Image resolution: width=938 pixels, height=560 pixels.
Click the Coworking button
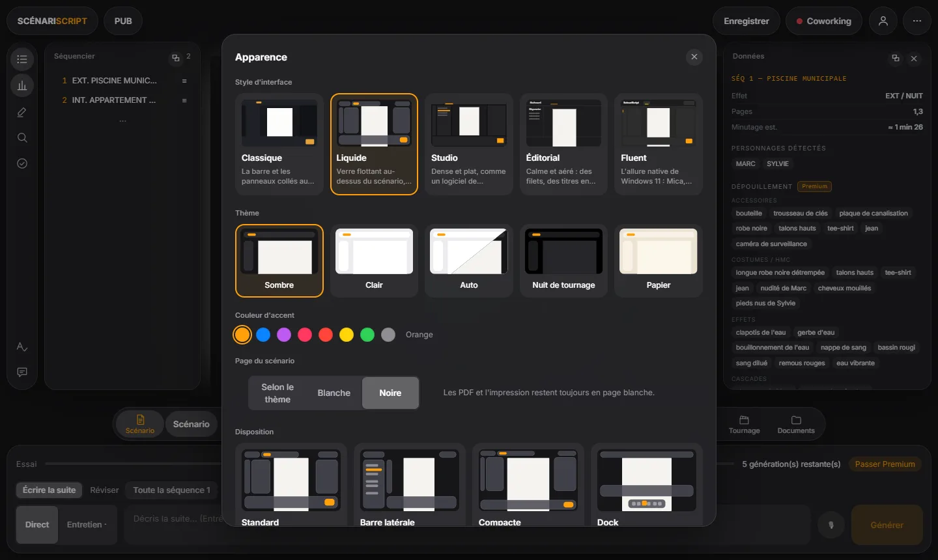pos(823,21)
